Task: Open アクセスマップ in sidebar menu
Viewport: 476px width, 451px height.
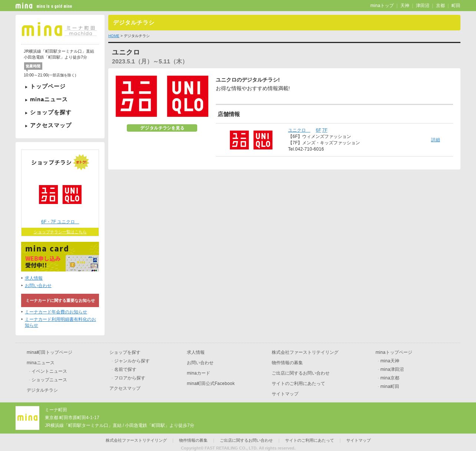Action: point(51,125)
